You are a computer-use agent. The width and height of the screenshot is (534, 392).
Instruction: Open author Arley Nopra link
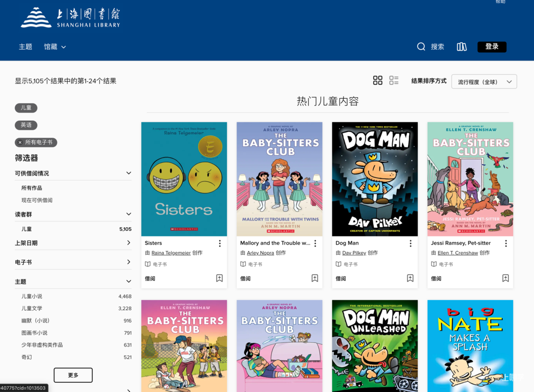(x=260, y=253)
